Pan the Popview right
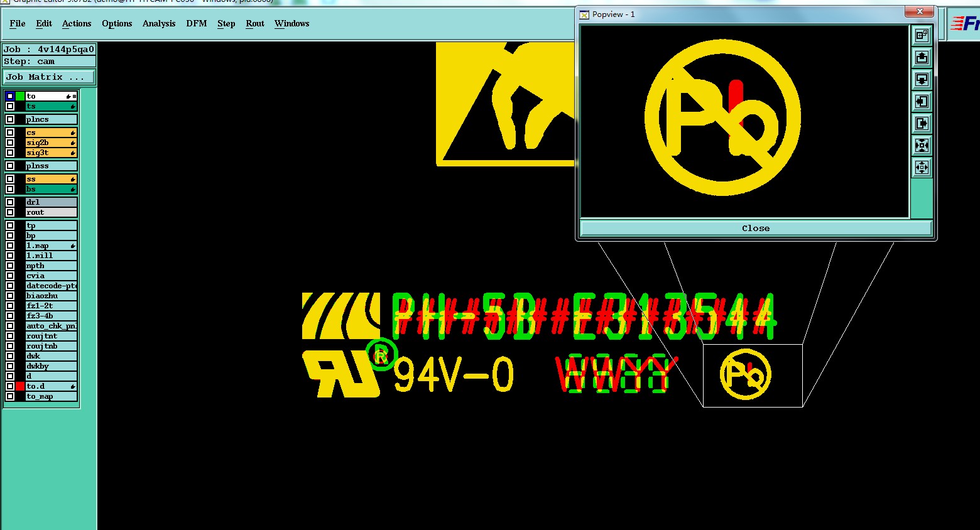The width and height of the screenshot is (980, 530). click(922, 124)
